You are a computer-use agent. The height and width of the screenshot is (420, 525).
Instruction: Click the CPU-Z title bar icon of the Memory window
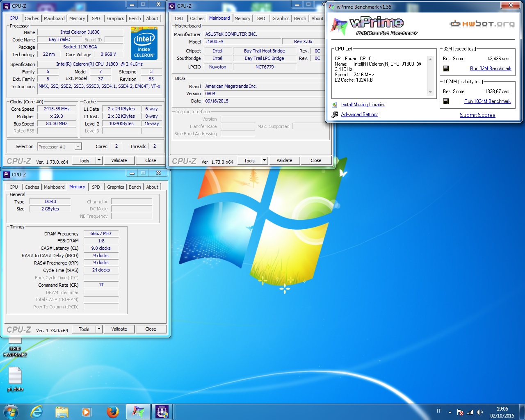pos(7,174)
